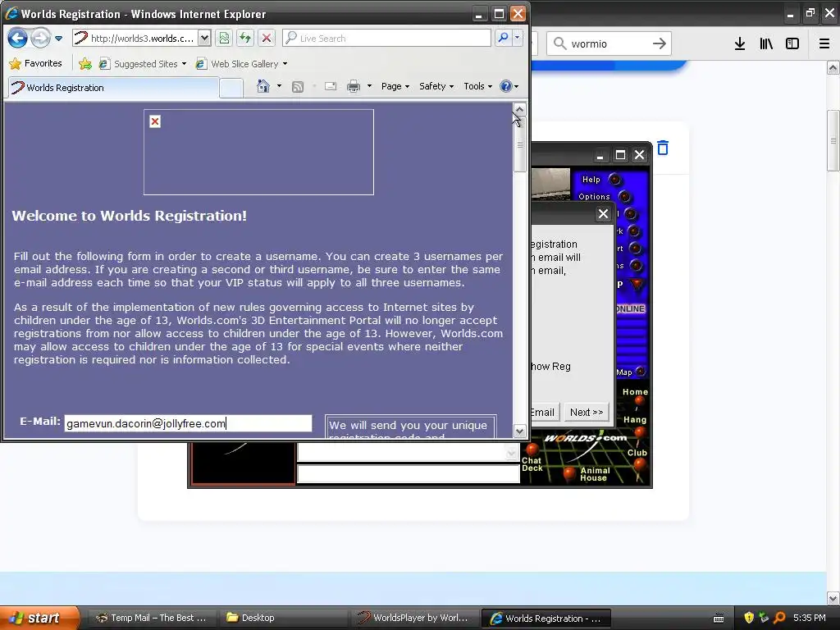The width and height of the screenshot is (840, 630).
Task: Expand the address bar history dropdown
Action: tap(204, 38)
